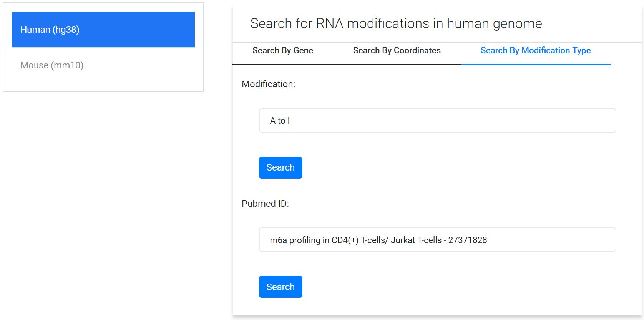Viewport: 644px width, 320px height.
Task: Click the Pubmed ID: label text
Action: coord(265,204)
